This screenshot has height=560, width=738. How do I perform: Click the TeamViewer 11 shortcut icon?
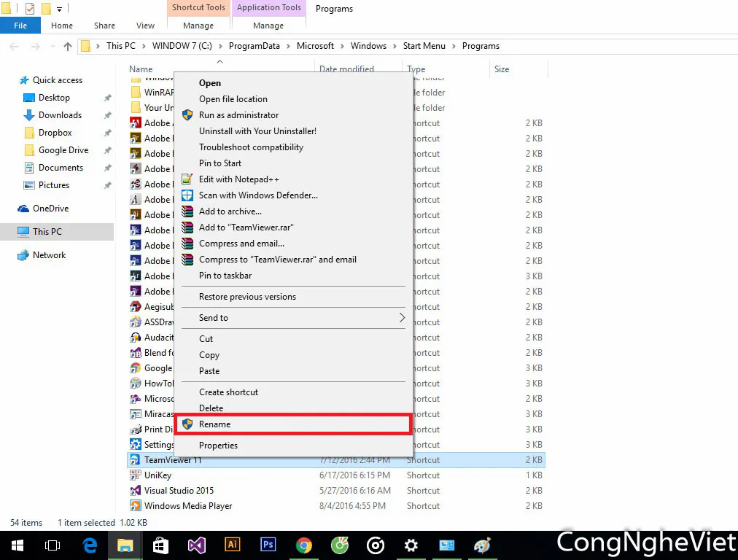(135, 460)
